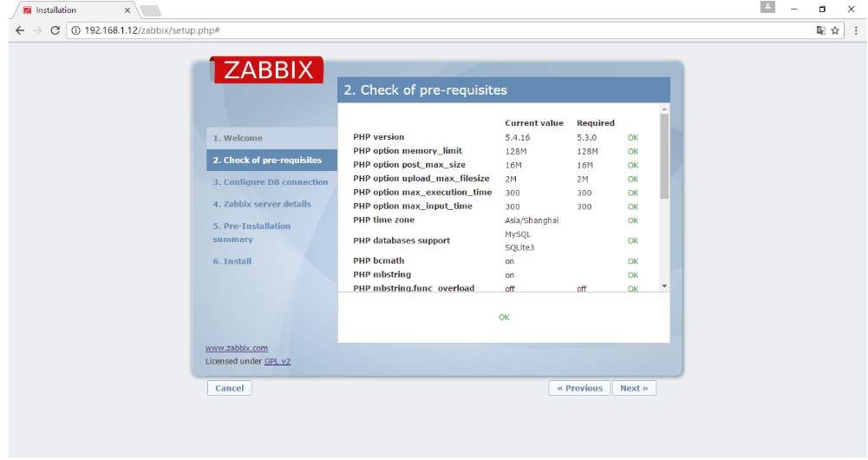The height and width of the screenshot is (460, 868).
Task: Click the 'Current value' column header
Action: [533, 123]
